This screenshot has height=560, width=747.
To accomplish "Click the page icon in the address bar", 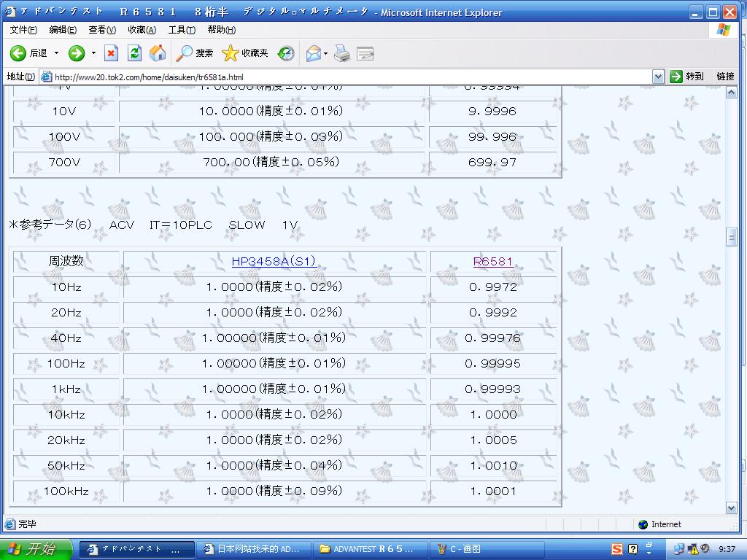I will tap(46, 77).
